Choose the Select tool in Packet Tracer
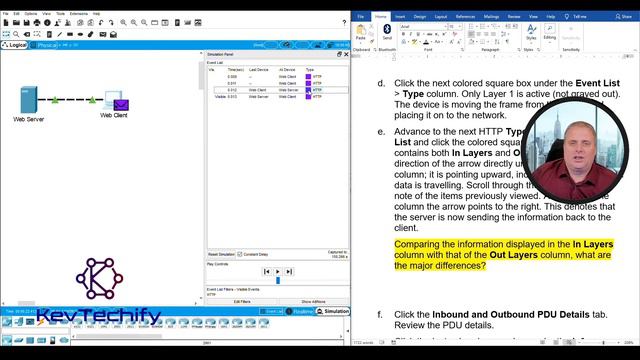This screenshot has width=640, height=360. point(6,34)
